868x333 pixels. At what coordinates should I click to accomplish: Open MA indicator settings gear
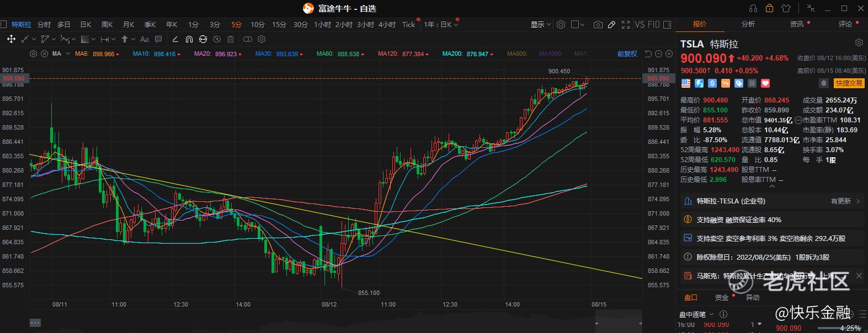click(33, 53)
